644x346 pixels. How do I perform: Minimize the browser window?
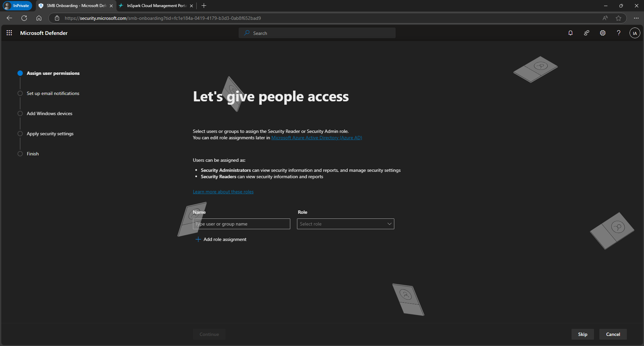click(605, 6)
